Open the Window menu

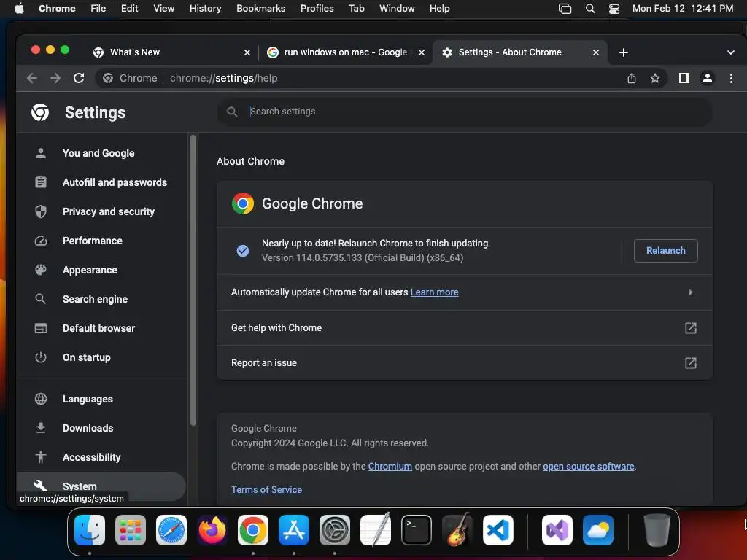click(x=397, y=9)
